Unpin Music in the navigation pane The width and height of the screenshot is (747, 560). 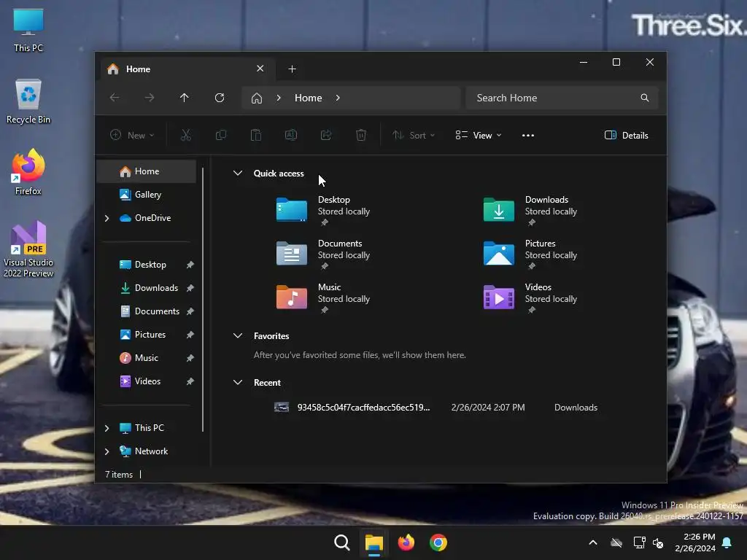click(190, 358)
